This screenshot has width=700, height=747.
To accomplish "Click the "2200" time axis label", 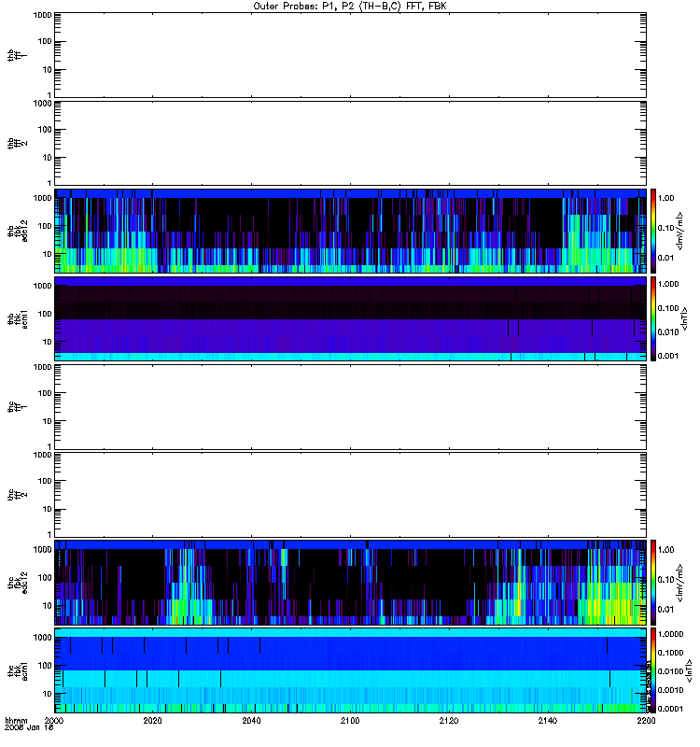I will [x=646, y=721].
